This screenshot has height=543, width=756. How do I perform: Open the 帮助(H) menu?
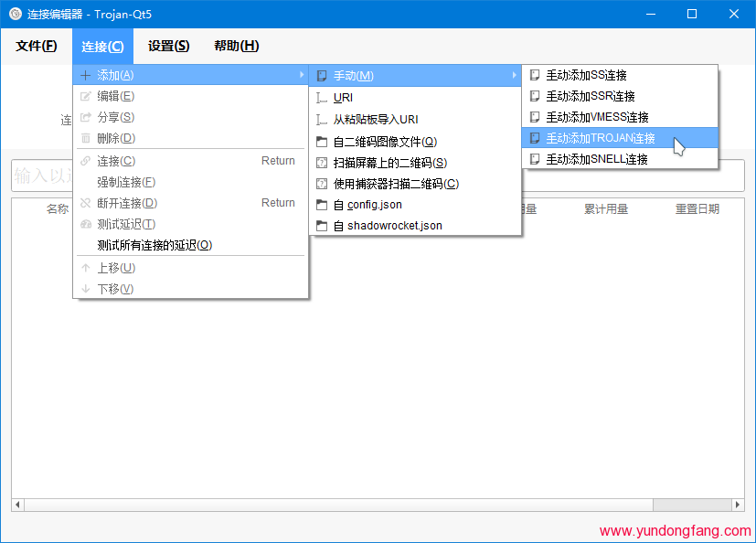[236, 46]
